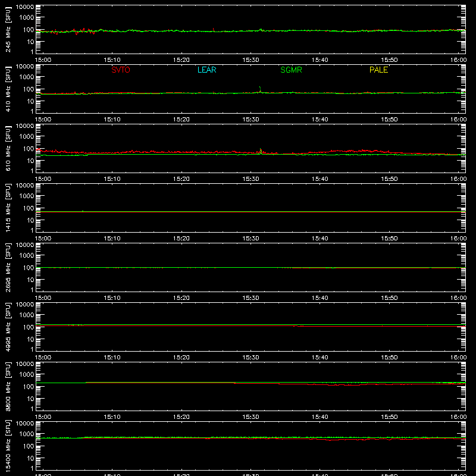Click the 15:00 tick label under the 8800 MHz plot

pos(43,417)
